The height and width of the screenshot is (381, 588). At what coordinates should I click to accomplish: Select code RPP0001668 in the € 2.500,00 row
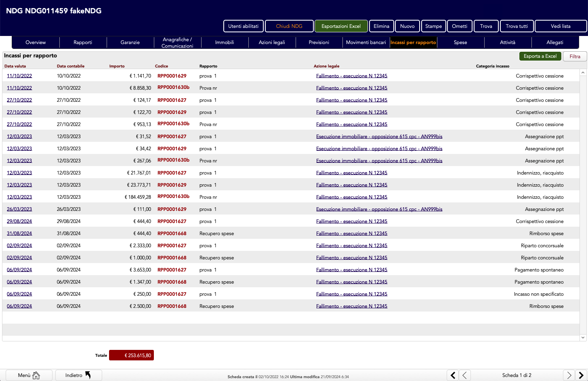pyautogui.click(x=172, y=306)
